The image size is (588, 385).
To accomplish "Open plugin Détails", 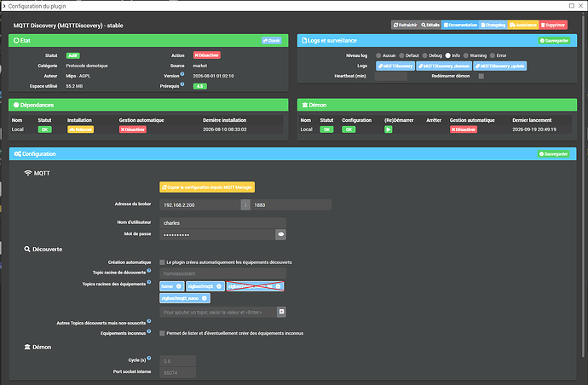I will coord(430,25).
